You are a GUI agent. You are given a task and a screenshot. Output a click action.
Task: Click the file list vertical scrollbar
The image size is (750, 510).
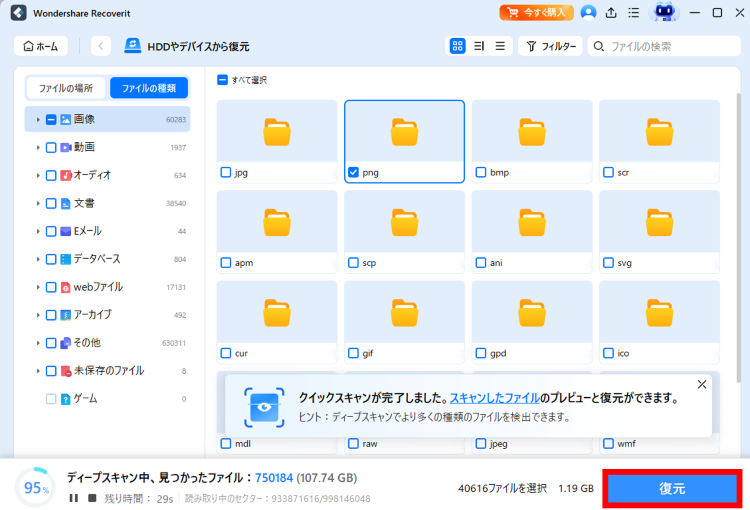(x=738, y=238)
